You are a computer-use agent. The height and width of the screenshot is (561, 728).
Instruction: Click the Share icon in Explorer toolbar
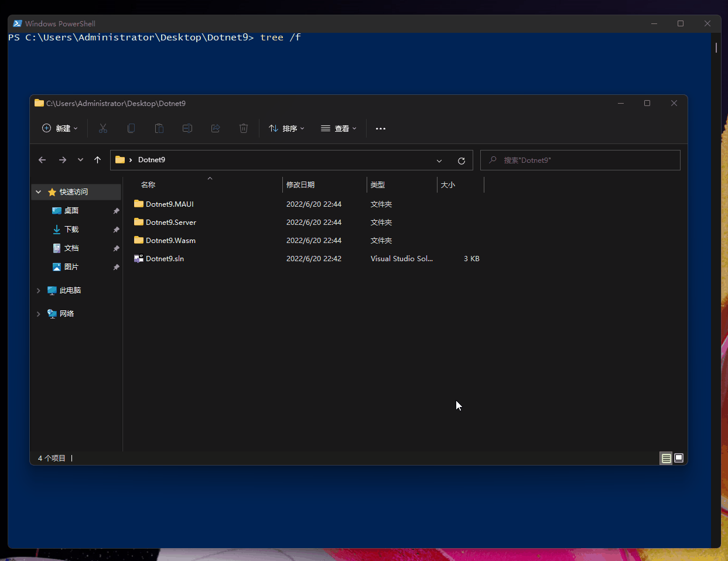pos(216,128)
